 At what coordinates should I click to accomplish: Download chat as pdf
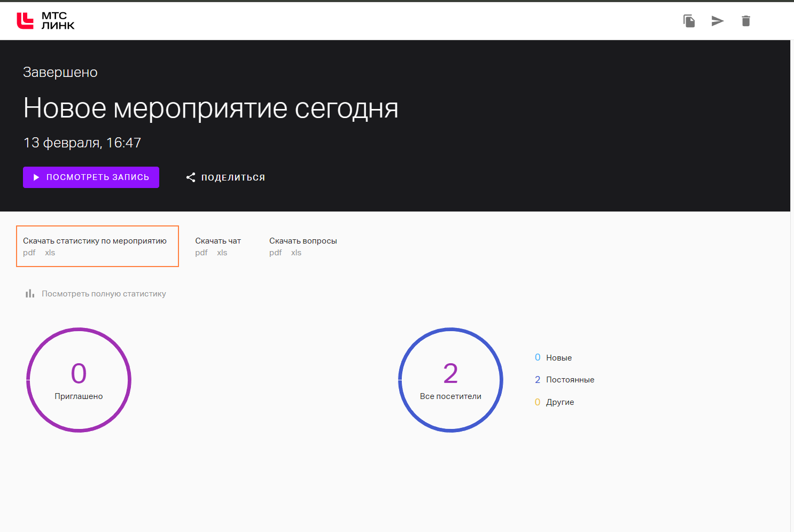[201, 253]
